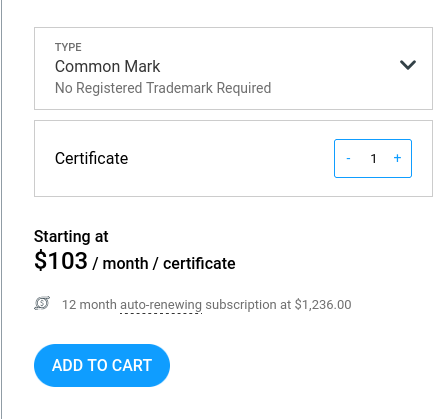This screenshot has height=419, width=444.
Task: Click the Certificate row label
Action: (x=91, y=158)
